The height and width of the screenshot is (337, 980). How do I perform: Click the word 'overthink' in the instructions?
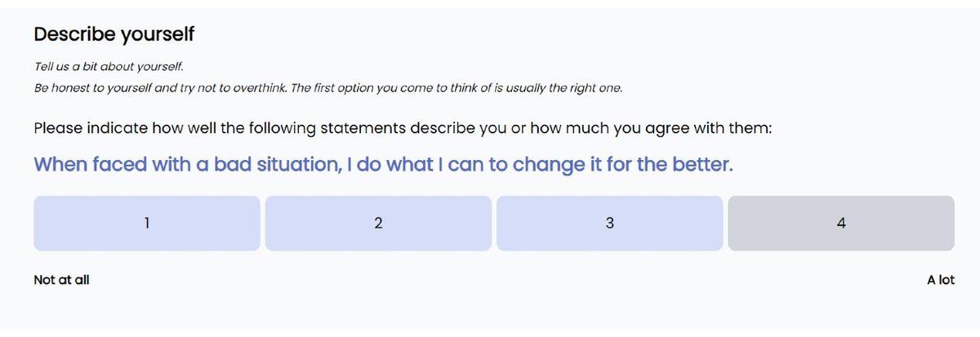coord(261,87)
